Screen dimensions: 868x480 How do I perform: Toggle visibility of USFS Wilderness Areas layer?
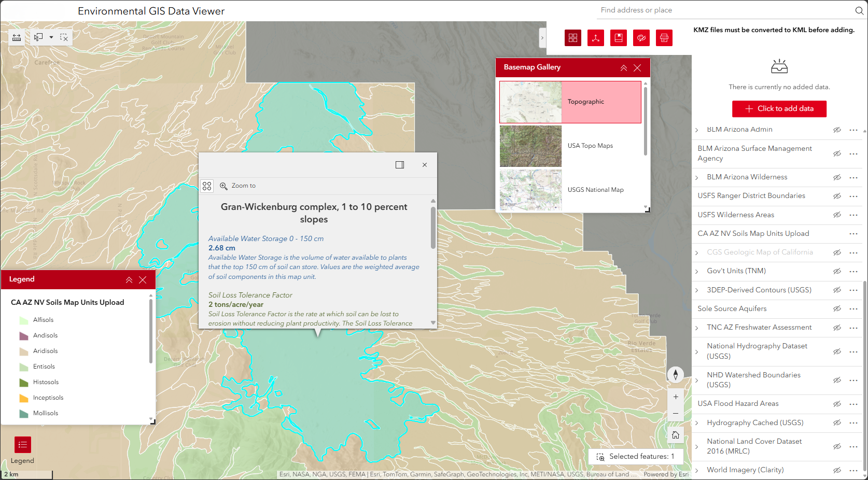[837, 215]
